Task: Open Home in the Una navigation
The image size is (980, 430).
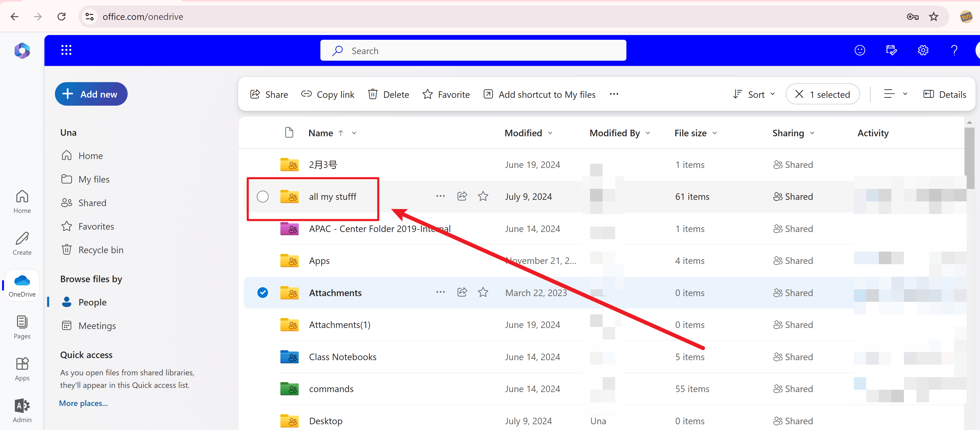Action: point(82,156)
